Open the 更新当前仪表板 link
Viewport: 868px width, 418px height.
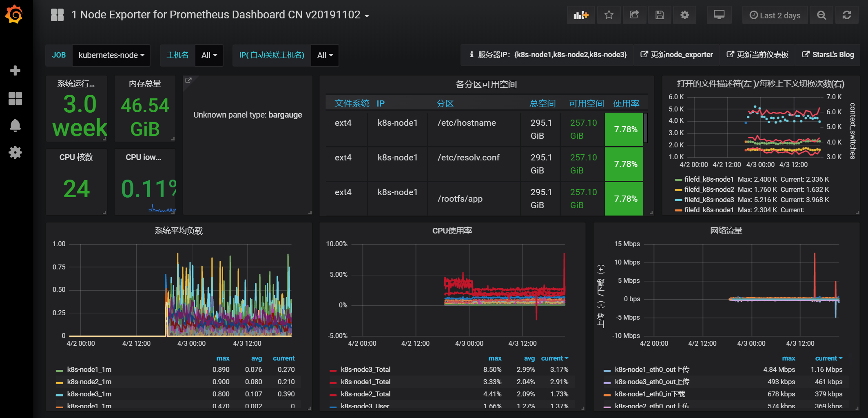click(757, 55)
